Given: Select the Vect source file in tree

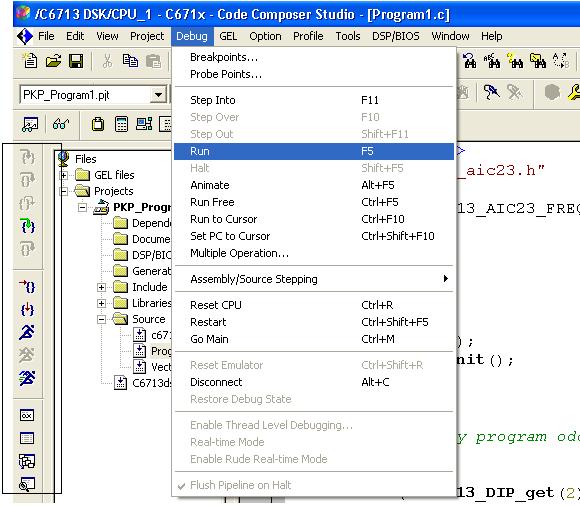Looking at the screenshot, I should (161, 367).
